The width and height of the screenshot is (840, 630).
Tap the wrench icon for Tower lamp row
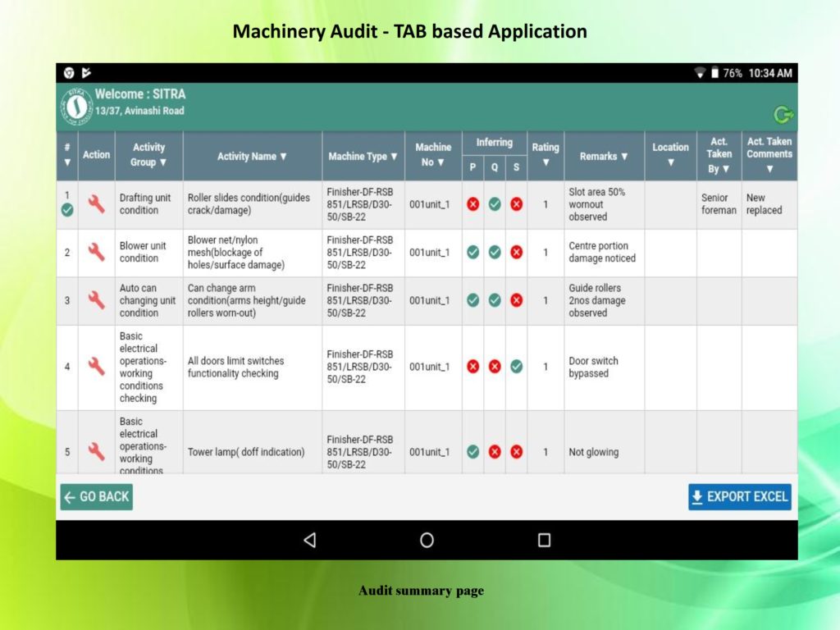[x=97, y=452]
